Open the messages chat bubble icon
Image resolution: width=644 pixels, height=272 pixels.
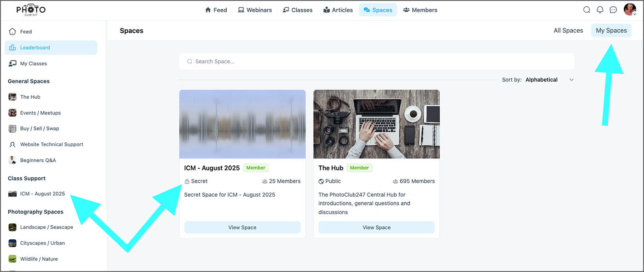click(613, 10)
